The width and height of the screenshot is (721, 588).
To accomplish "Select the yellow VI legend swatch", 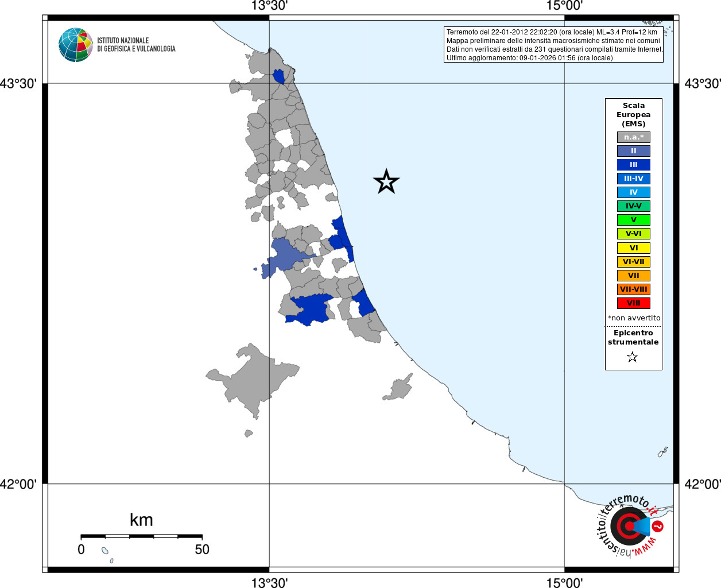I will point(634,248).
